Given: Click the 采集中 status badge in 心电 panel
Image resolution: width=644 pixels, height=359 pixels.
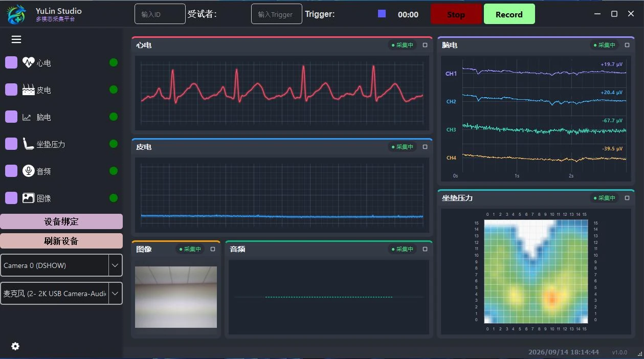Looking at the screenshot, I should coord(403,45).
